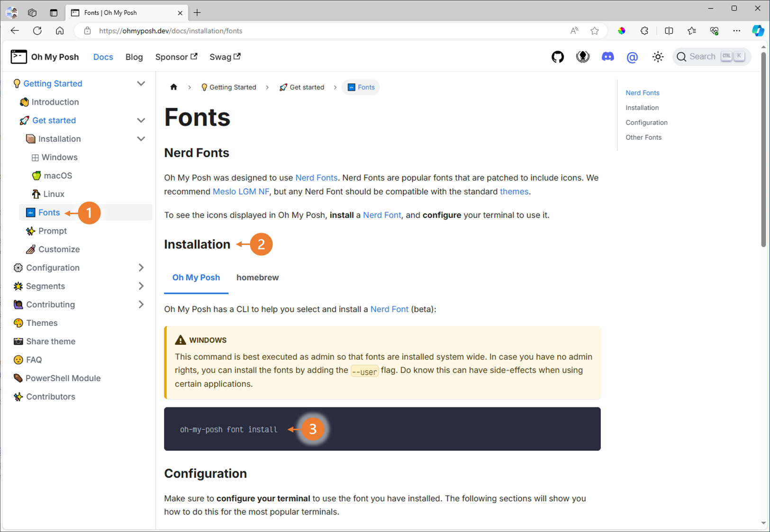Open the Sponsor external link
The width and height of the screenshot is (770, 532).
point(176,57)
